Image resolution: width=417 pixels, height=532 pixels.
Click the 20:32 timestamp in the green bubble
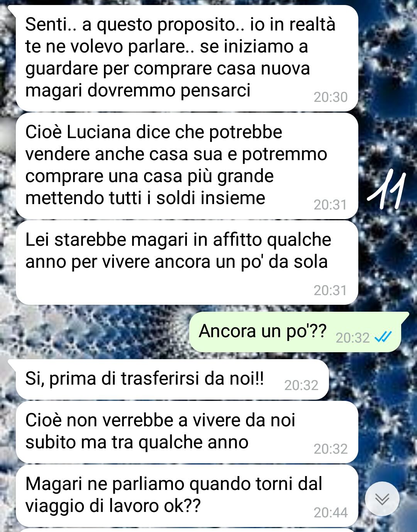point(353,338)
